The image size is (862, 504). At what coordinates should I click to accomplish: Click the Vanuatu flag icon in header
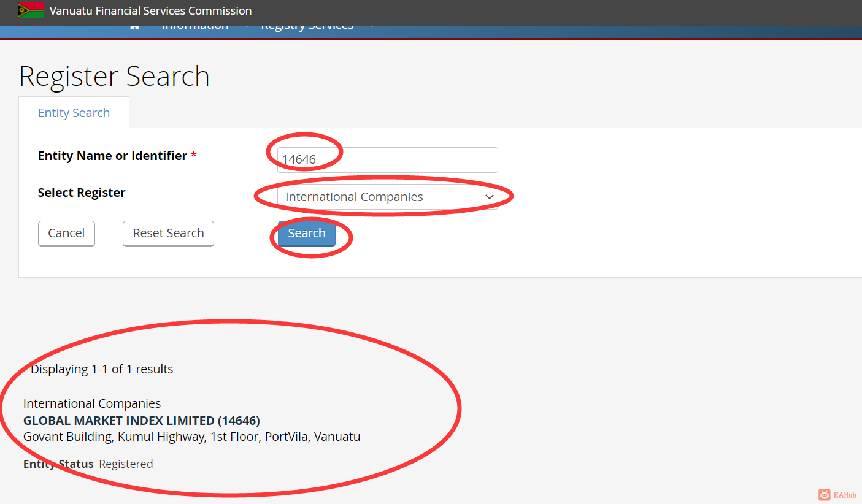click(31, 10)
